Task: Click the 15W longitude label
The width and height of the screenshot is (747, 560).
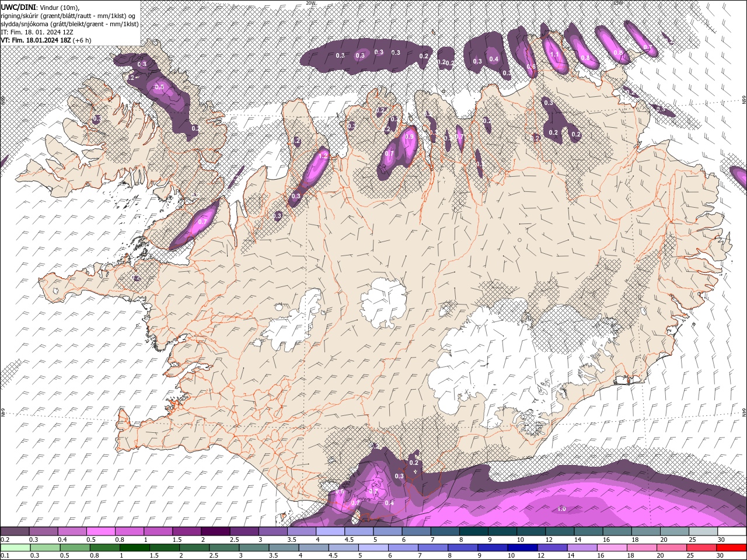Action: (x=618, y=2)
